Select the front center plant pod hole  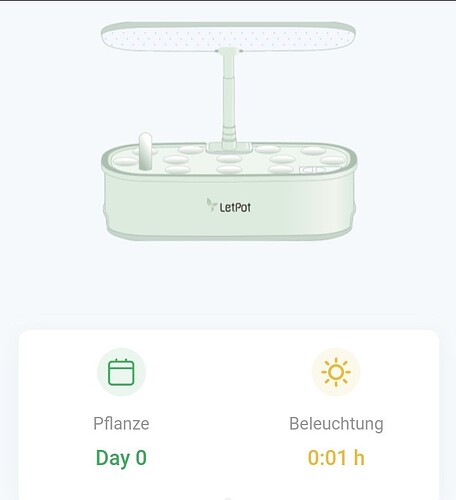229,170
